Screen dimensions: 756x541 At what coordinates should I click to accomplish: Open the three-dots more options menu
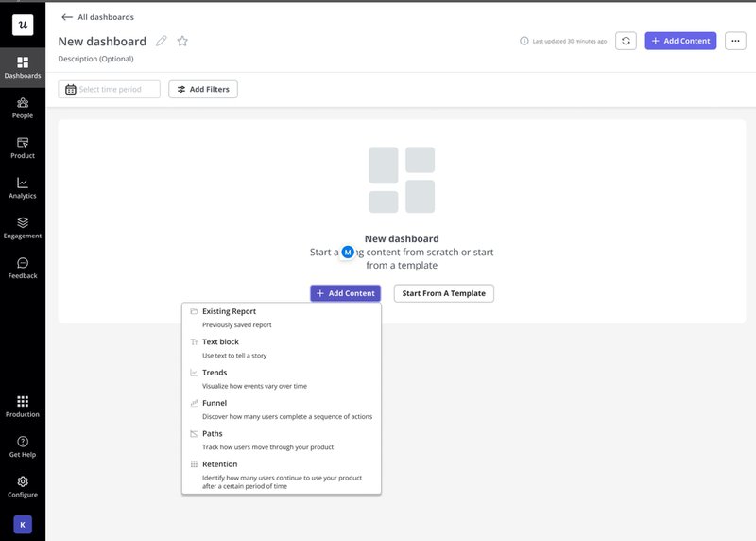point(735,41)
